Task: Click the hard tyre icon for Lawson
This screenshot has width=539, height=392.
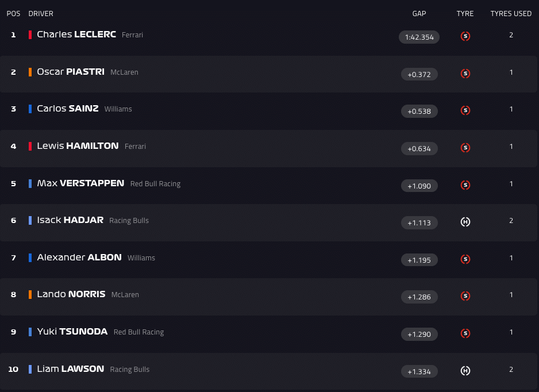Action: click(x=465, y=371)
